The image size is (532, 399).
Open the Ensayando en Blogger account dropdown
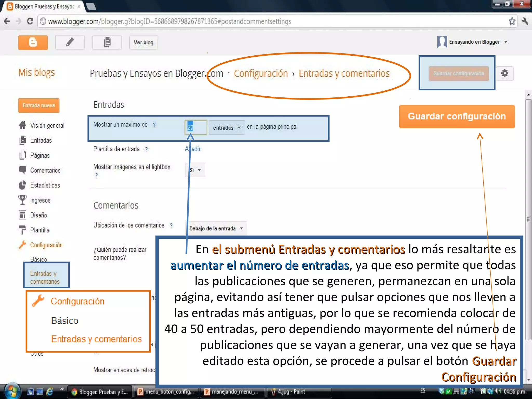pos(478,42)
